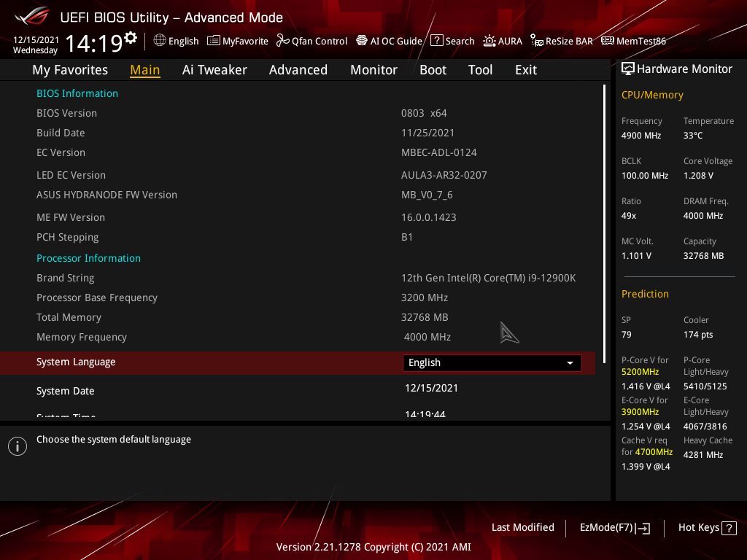747x560 pixels.
Task: Launch MemTest86 icon
Action: [x=608, y=41]
